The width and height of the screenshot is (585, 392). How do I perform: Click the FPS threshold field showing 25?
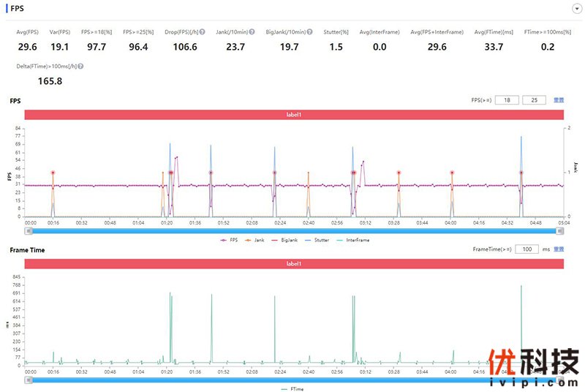click(x=534, y=100)
